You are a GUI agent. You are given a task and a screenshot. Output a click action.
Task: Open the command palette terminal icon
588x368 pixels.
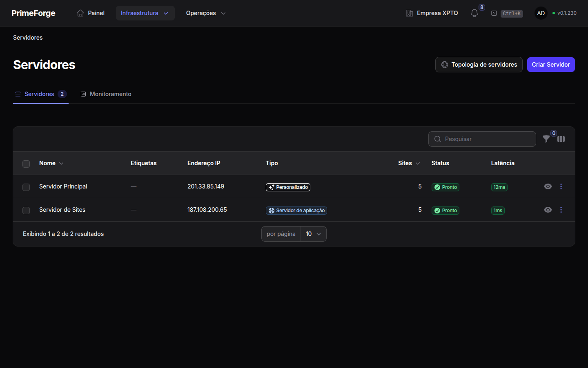(494, 13)
